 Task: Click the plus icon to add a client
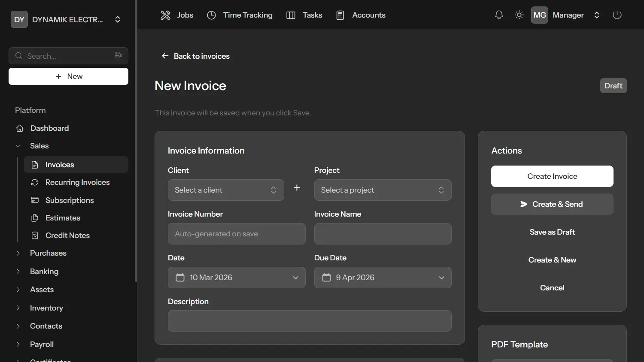[297, 187]
